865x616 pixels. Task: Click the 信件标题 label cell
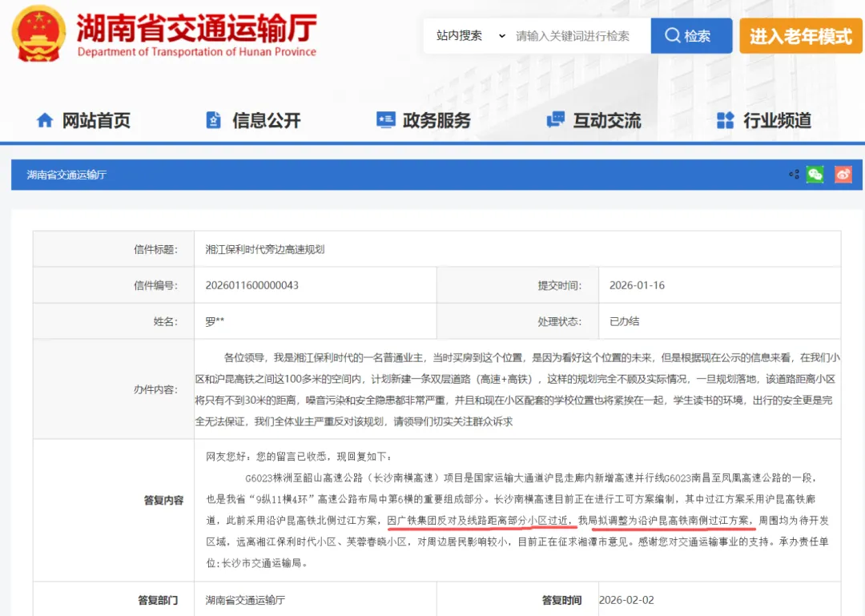pos(114,249)
